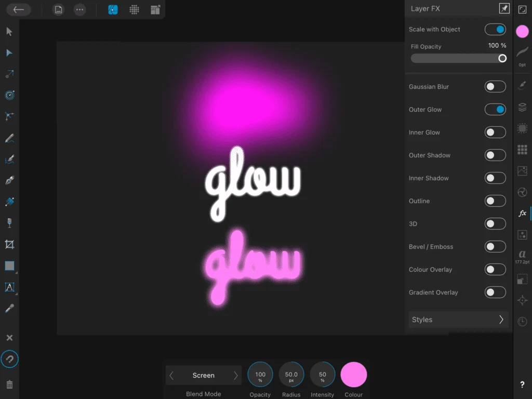This screenshot has height=399, width=532.
Task: Open the pink glow Colour swatch
Action: (353, 375)
